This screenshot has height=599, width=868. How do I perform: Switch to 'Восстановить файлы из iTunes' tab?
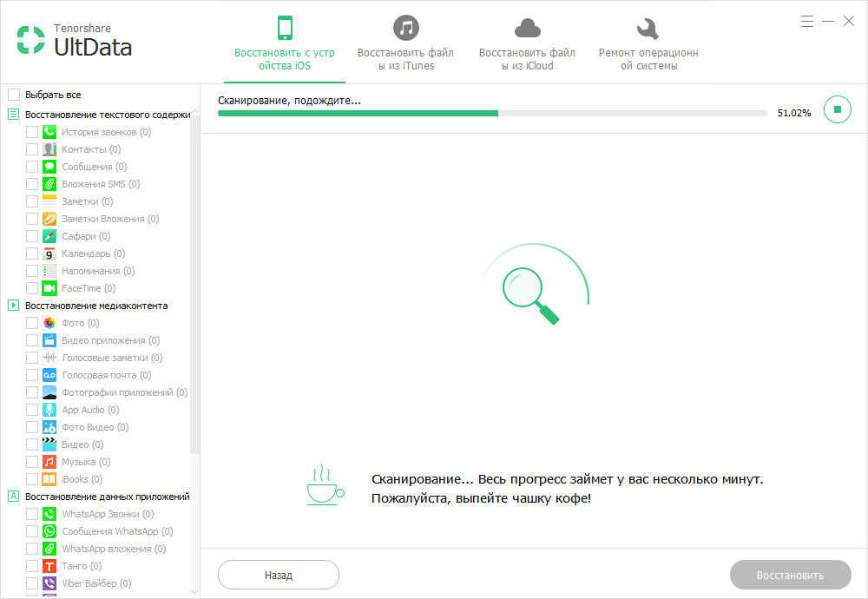coord(405,43)
